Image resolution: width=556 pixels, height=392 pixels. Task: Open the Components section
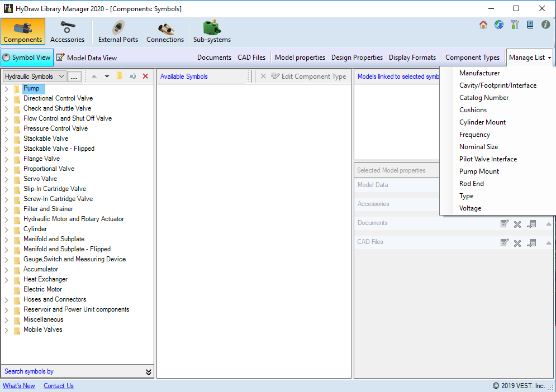click(23, 31)
